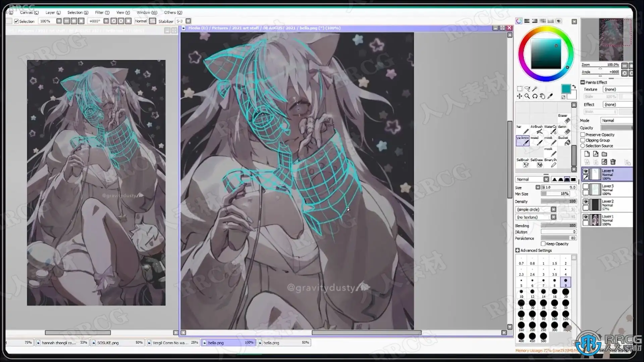Viewport: 644px width, 362px height.
Task: Enable Preserve Opacity checkbox
Action: [583, 134]
